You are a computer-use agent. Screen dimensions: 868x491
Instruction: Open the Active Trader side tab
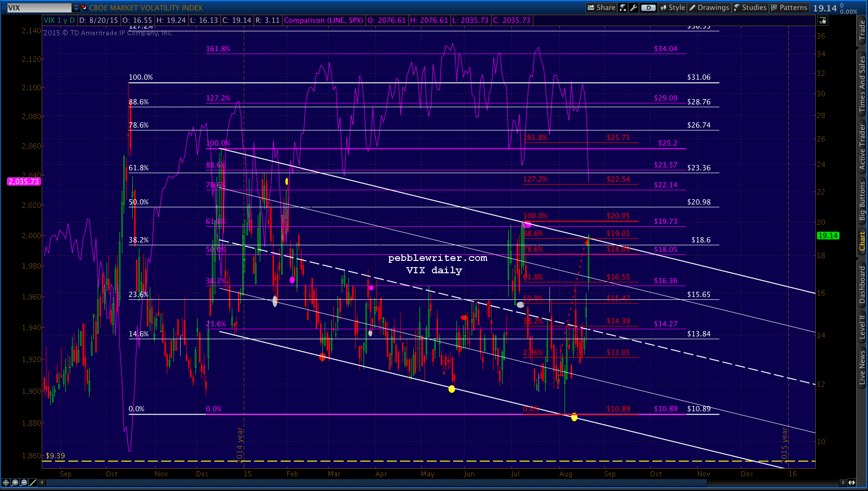862,147
